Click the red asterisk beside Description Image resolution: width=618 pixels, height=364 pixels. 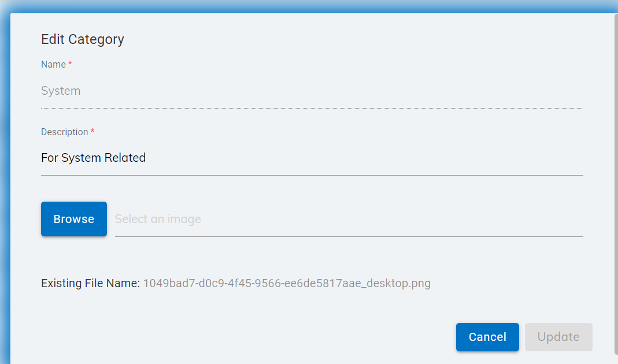(x=92, y=132)
